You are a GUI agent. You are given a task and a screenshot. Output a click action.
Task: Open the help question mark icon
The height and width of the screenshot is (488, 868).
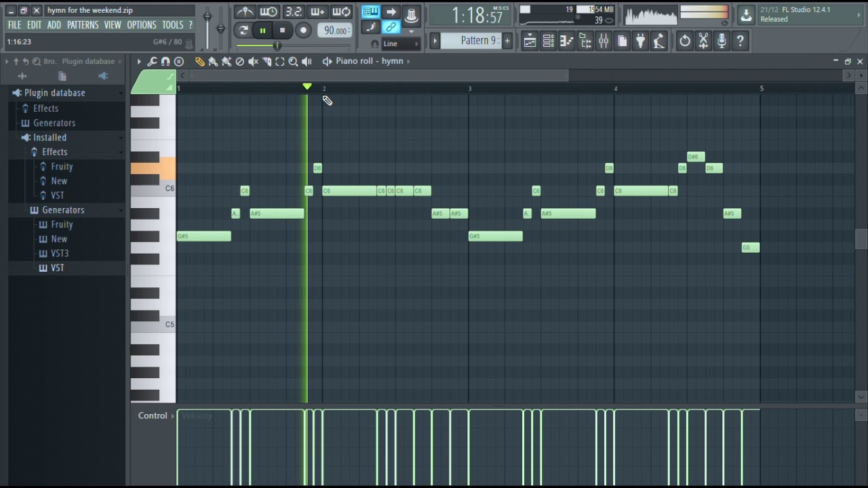point(740,41)
